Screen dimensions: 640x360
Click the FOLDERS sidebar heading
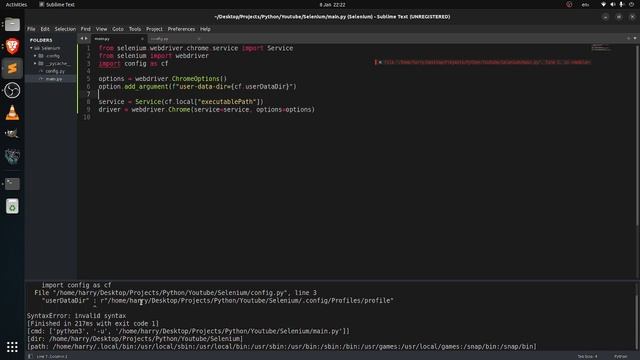[41, 40]
